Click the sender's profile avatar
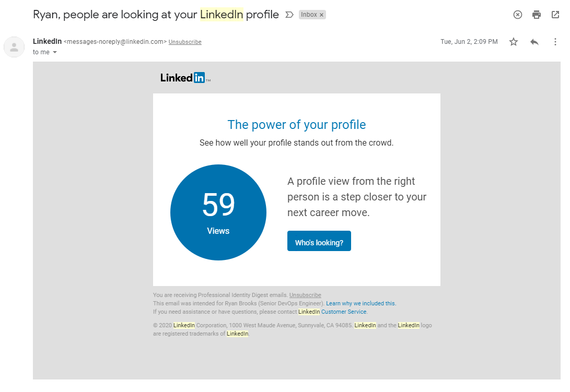 coord(14,47)
